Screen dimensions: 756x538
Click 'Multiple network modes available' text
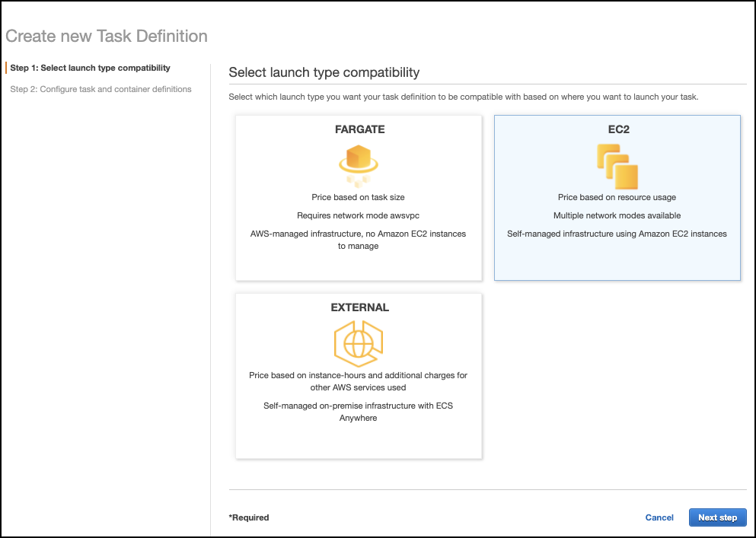point(617,215)
